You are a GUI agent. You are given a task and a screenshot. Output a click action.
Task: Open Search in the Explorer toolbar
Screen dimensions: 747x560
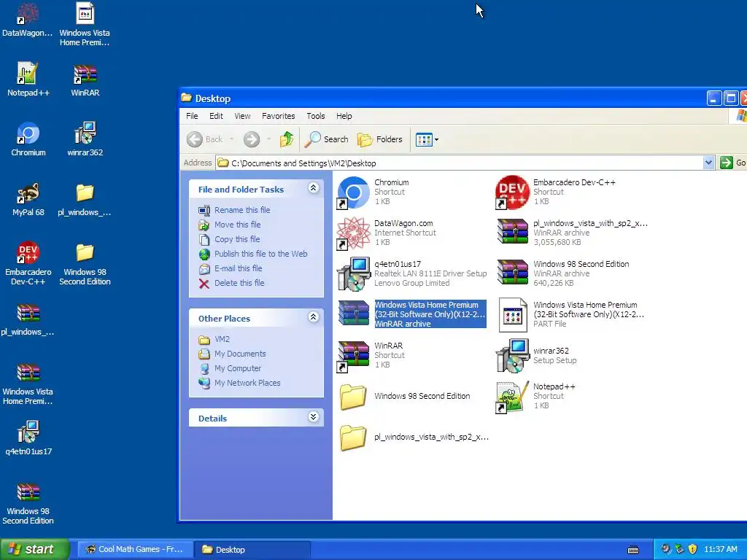tap(327, 139)
